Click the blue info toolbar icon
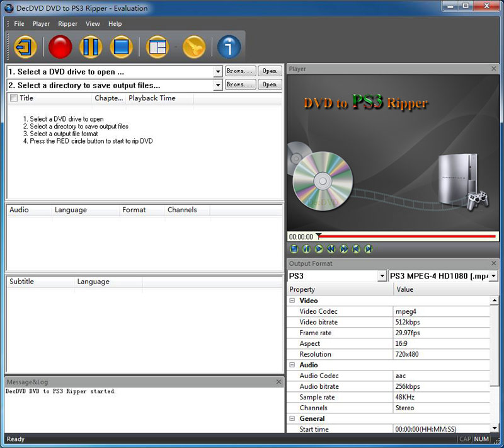 [x=229, y=47]
